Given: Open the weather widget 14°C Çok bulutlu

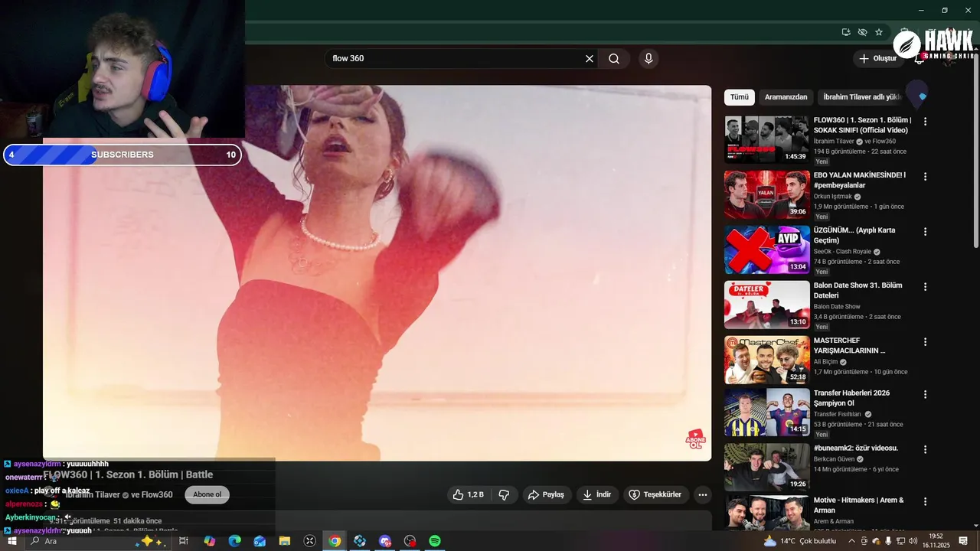Looking at the screenshot, I should [800, 541].
